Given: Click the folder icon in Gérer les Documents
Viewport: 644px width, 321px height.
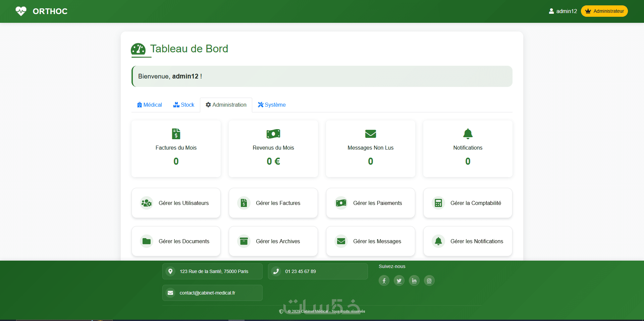Looking at the screenshot, I should click(x=147, y=241).
